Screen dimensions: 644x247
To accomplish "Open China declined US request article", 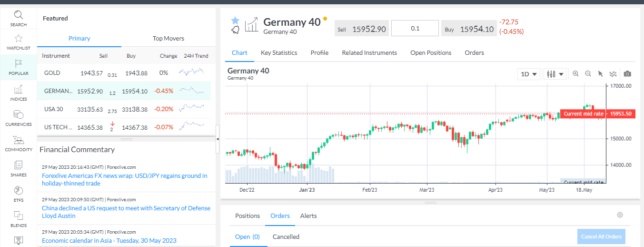I will 126,212.
